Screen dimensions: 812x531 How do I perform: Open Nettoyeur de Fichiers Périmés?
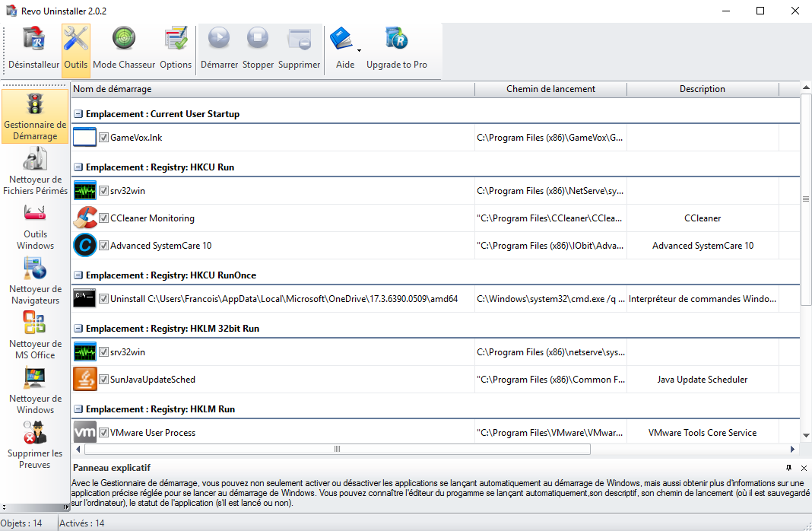click(35, 171)
